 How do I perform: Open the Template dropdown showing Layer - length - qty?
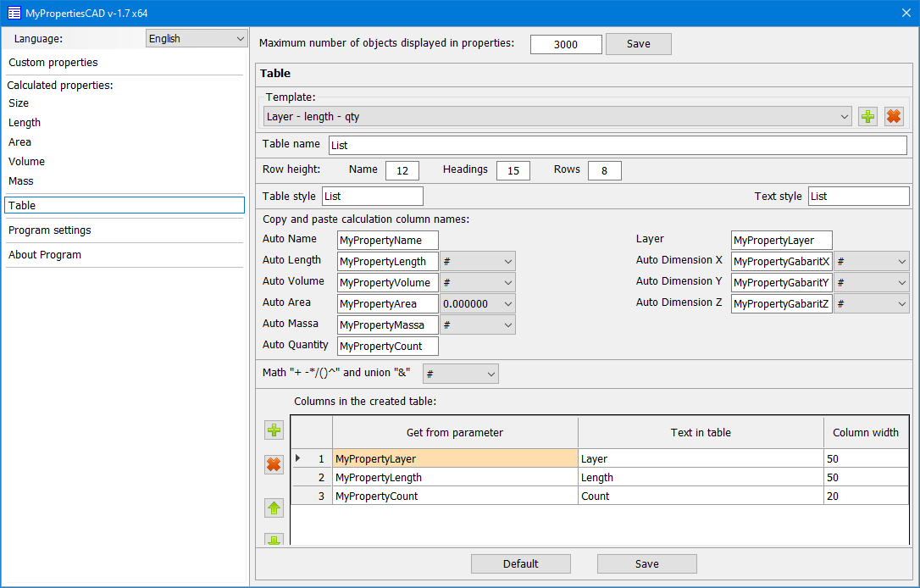click(557, 117)
